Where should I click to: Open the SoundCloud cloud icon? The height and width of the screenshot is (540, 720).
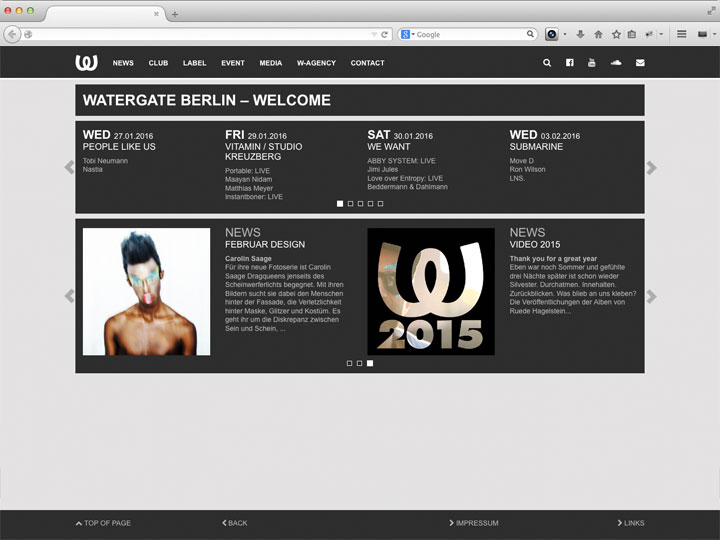tap(616, 63)
